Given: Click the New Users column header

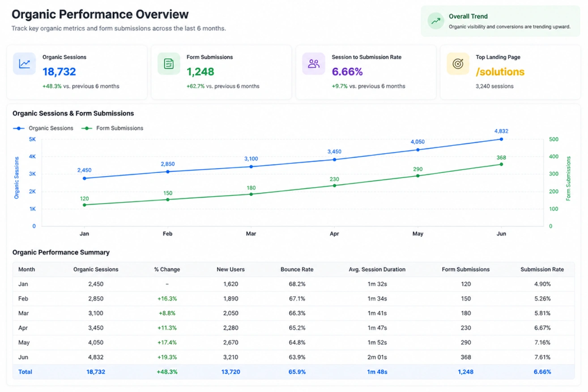Looking at the screenshot, I should click(x=230, y=269).
